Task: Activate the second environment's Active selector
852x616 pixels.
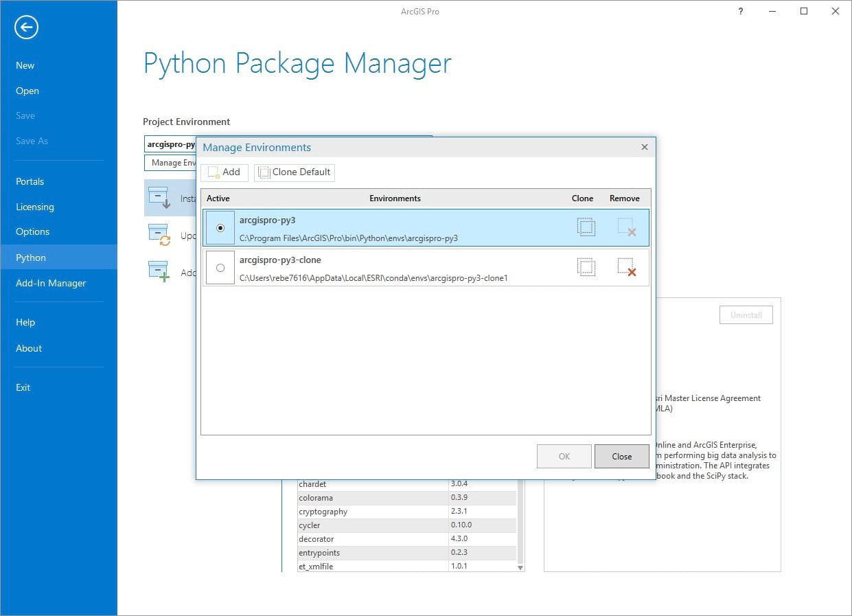Action: coord(220,267)
